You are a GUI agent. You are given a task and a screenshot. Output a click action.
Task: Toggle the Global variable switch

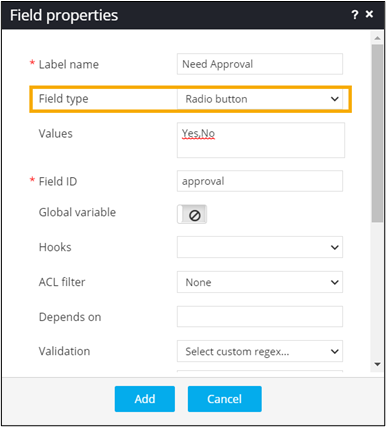[x=192, y=214]
